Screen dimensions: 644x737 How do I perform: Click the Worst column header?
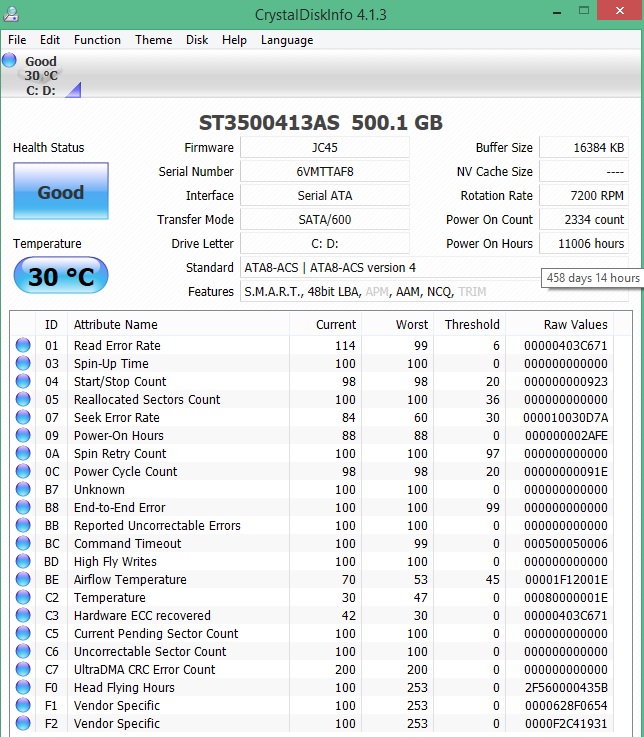coord(397,324)
